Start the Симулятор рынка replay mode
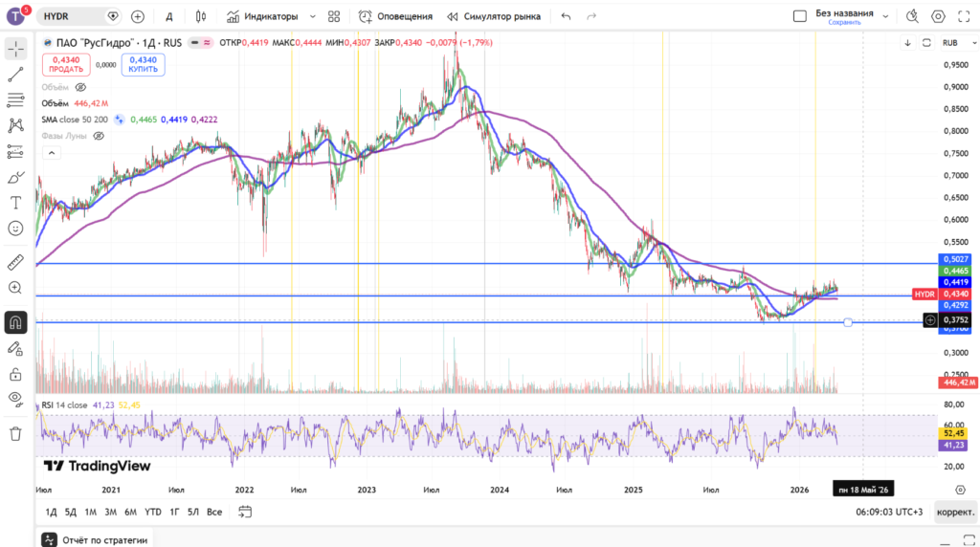The image size is (980, 547). pos(494,16)
